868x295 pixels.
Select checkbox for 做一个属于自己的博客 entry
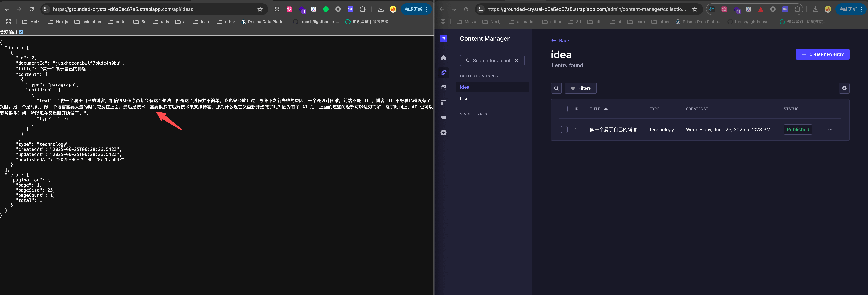(564, 130)
